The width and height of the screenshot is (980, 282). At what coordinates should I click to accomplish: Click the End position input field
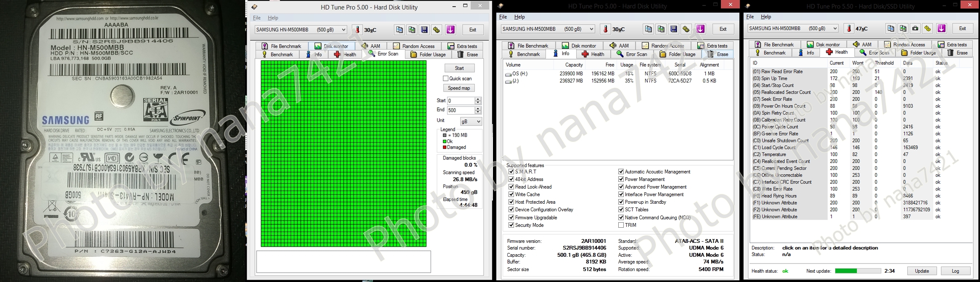461,110
